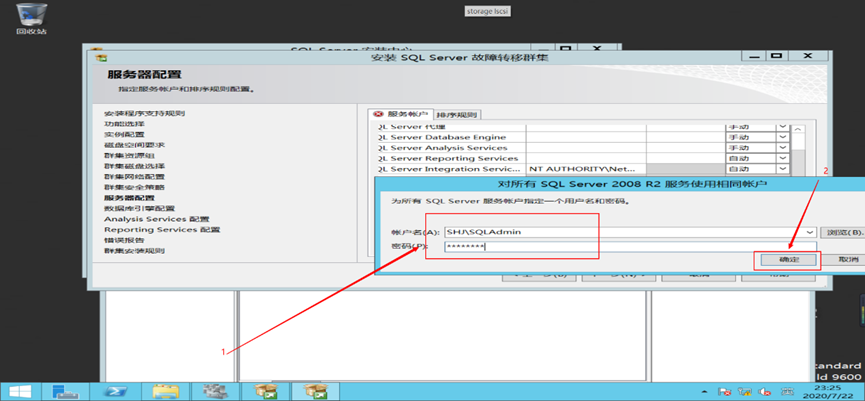Click the 实例配置 step
This screenshot has width=865, height=401.
(x=124, y=134)
